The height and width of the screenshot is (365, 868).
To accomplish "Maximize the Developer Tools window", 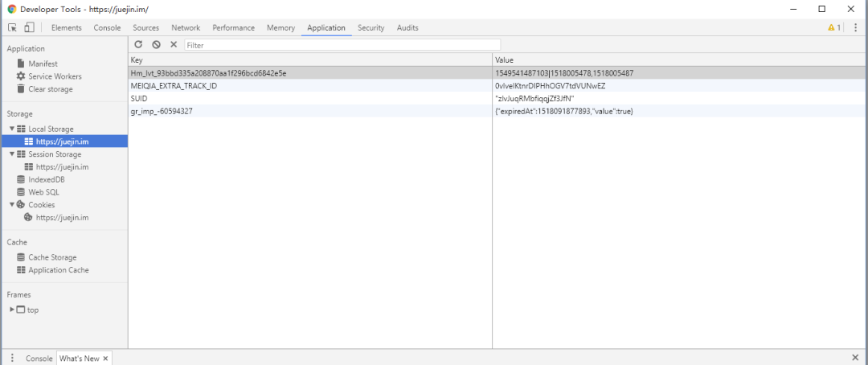I will pos(822,9).
